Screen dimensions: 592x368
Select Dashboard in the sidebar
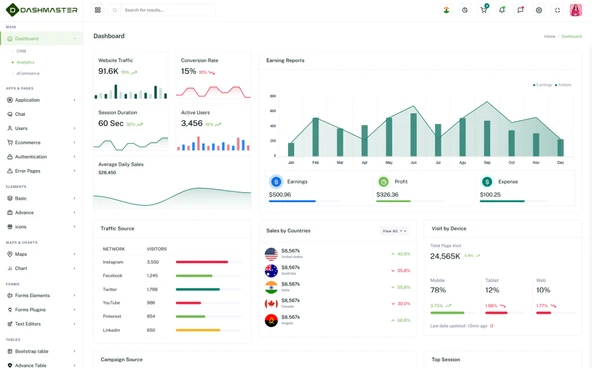42,38
